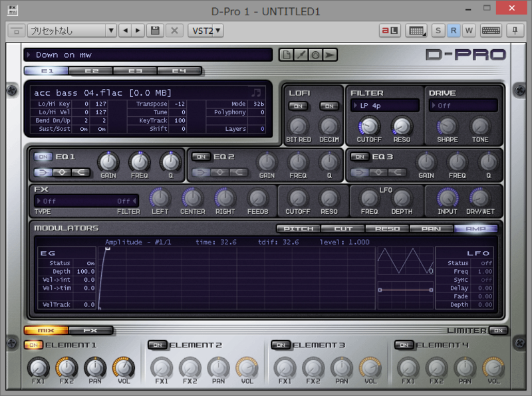Viewport: 532px width, 396px height.
Task: Click the filter CUTOFF knob
Action: pyautogui.click(x=369, y=126)
